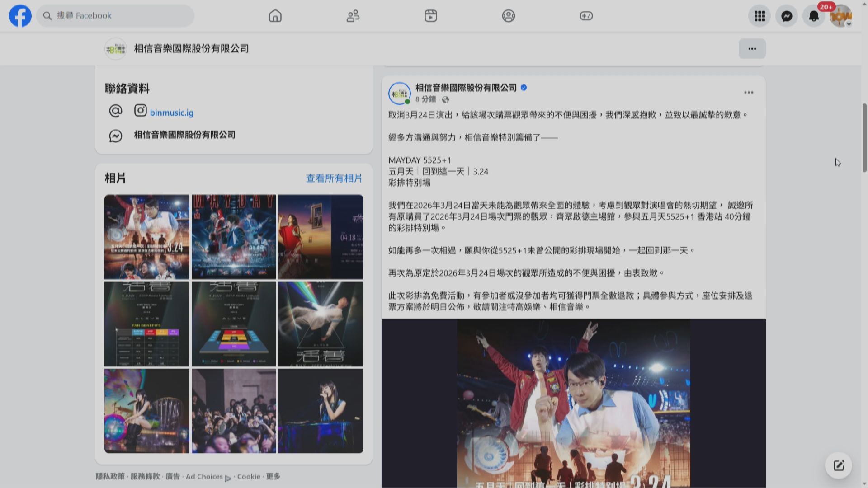Open Messenger chats icon
The width and height of the screenshot is (868, 488).
tap(787, 16)
